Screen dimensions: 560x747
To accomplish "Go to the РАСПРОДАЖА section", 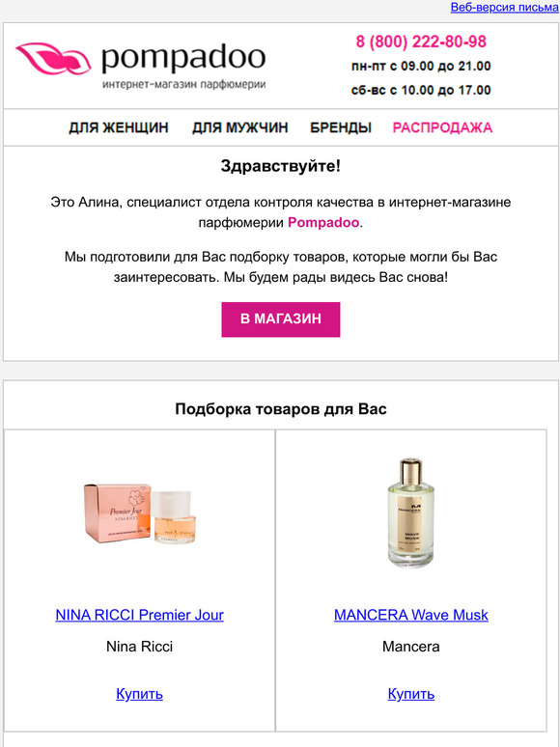I will click(x=442, y=127).
